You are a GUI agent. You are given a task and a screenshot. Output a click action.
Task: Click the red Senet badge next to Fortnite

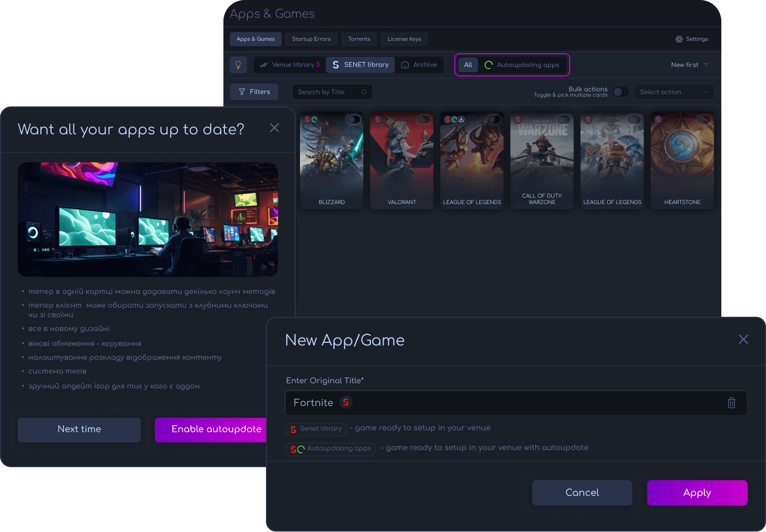pos(346,402)
